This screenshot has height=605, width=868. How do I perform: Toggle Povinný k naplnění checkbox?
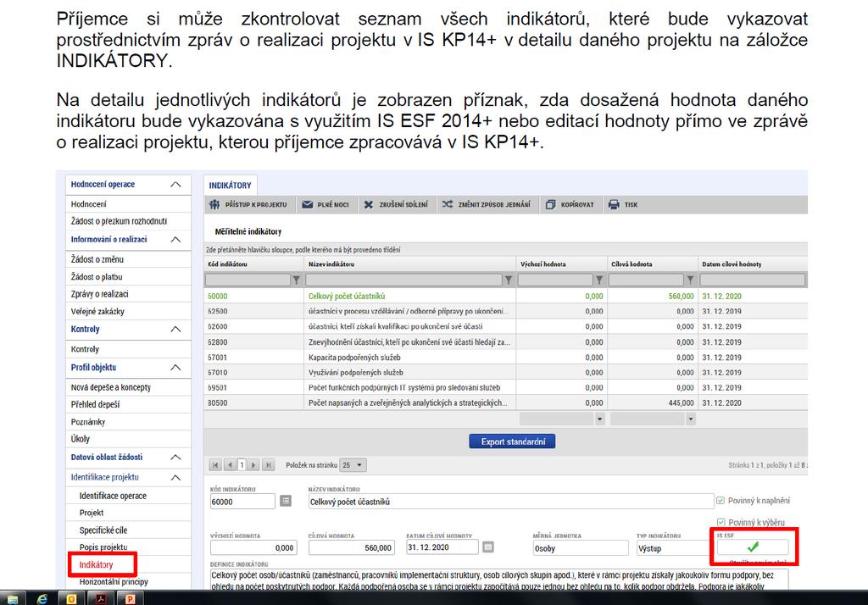[721, 501]
